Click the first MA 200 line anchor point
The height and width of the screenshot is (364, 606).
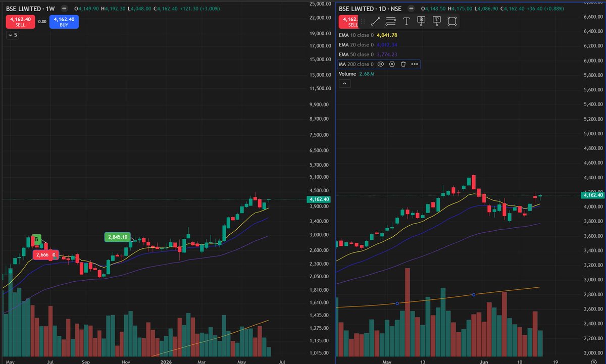pos(397,303)
